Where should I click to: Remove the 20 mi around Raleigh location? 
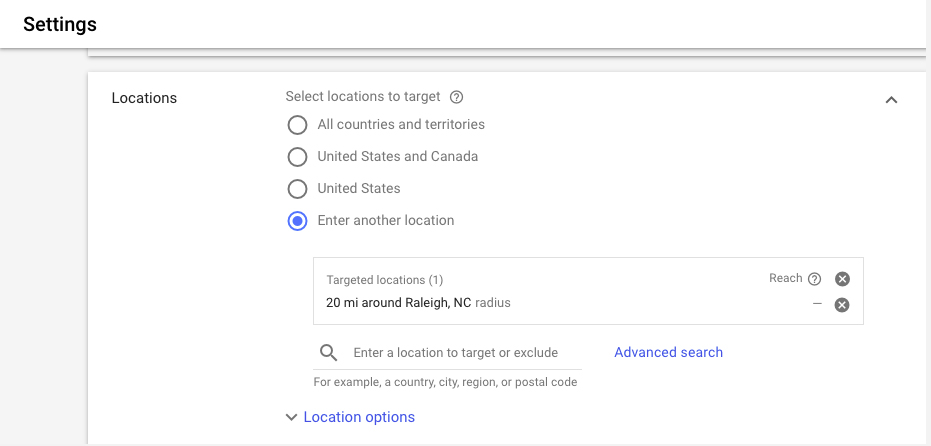pos(842,305)
